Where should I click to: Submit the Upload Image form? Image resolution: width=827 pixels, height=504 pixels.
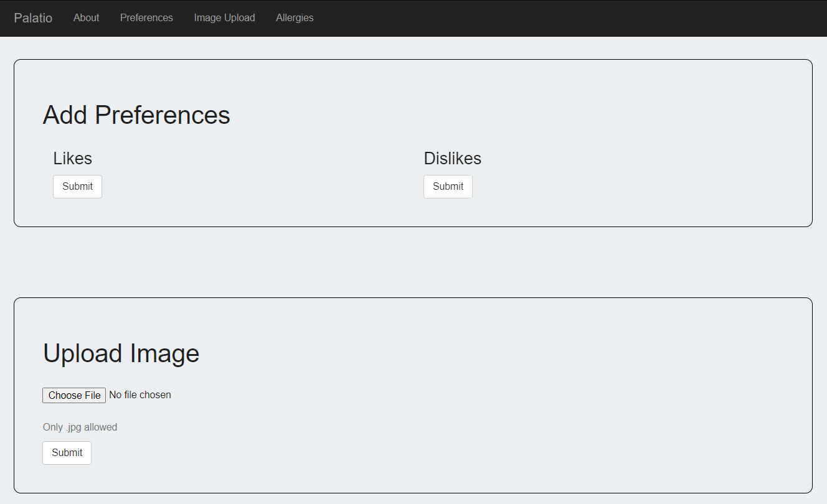pos(67,453)
